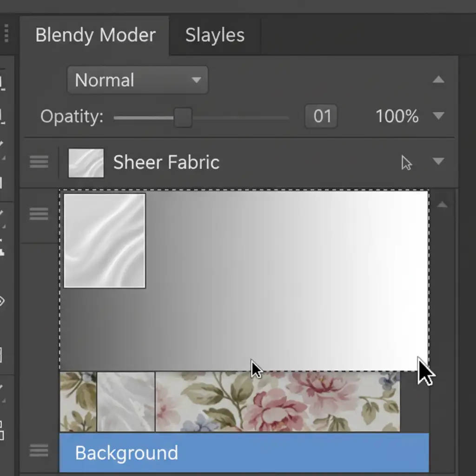Switch to the Blendy Moder tab
This screenshot has width=476, height=476.
(95, 35)
